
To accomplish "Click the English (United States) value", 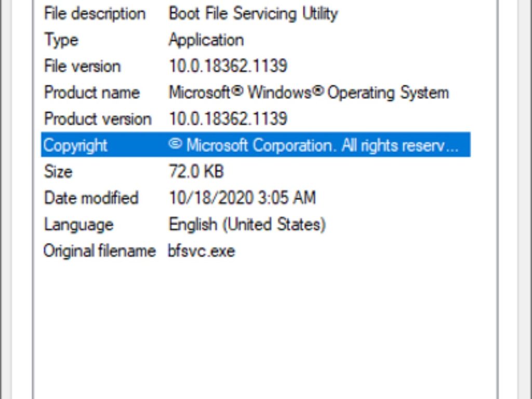I will pos(247,224).
